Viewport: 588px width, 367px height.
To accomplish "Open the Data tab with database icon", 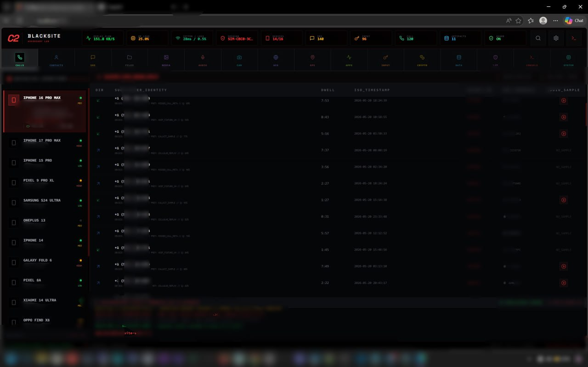I will [x=459, y=59].
